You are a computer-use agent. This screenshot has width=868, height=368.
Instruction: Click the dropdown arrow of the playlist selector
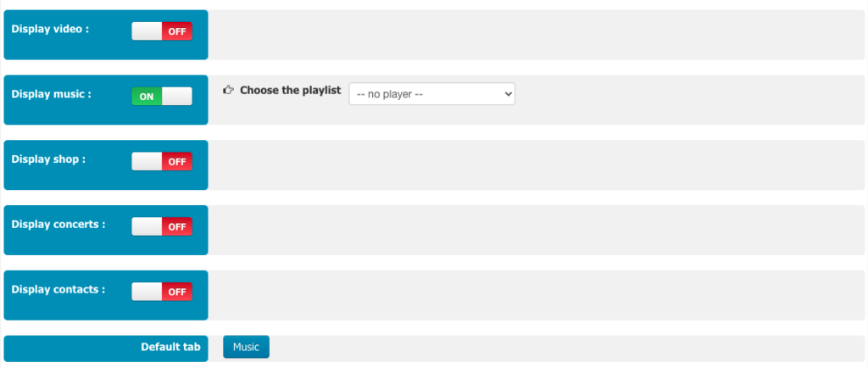click(x=509, y=94)
